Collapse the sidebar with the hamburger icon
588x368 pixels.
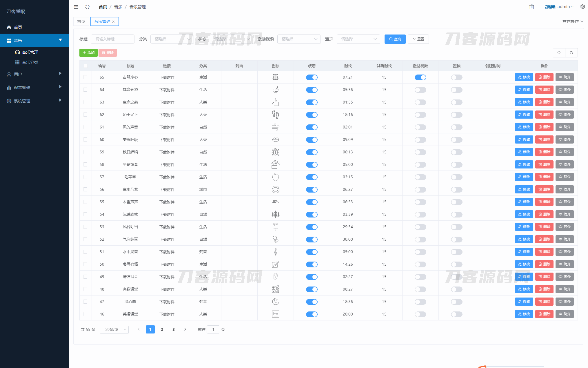76,7
